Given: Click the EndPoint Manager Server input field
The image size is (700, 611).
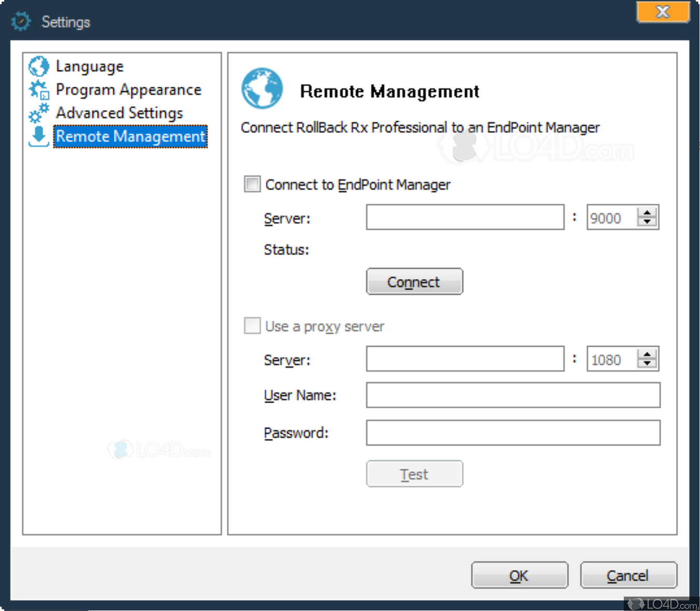Looking at the screenshot, I should 465,217.
